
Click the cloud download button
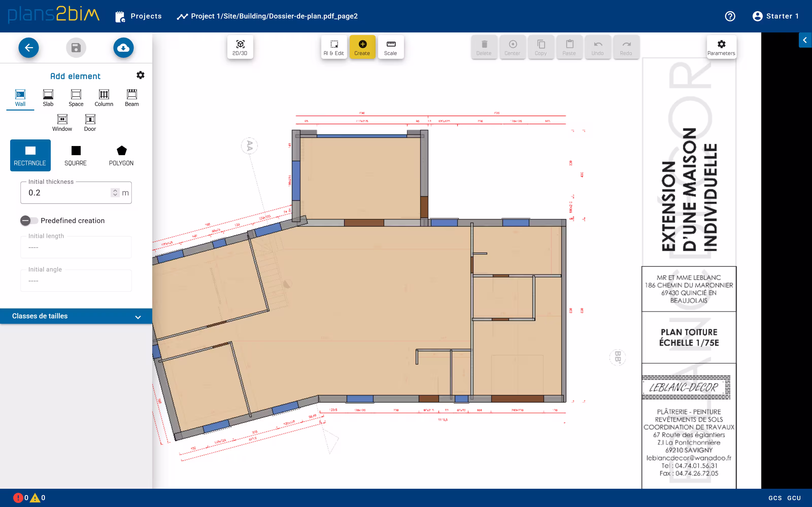123,48
